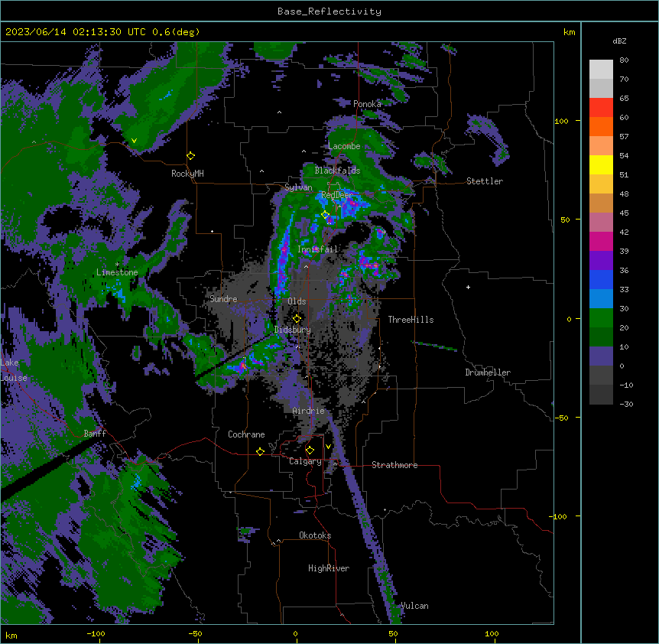Click the RedDeer city label
The height and width of the screenshot is (644, 659).
point(337,195)
